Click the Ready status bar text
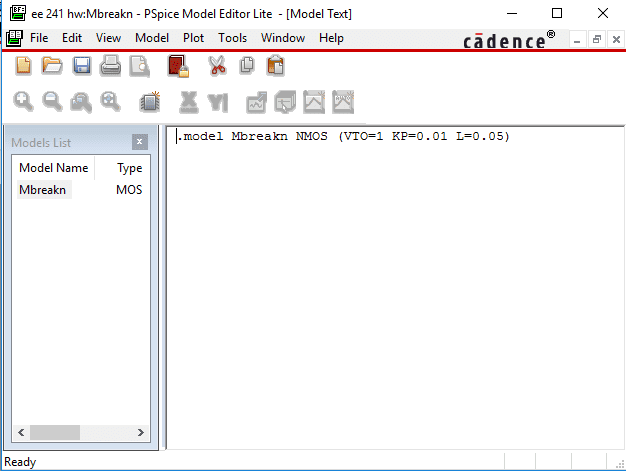This screenshot has width=626, height=471. 20,462
